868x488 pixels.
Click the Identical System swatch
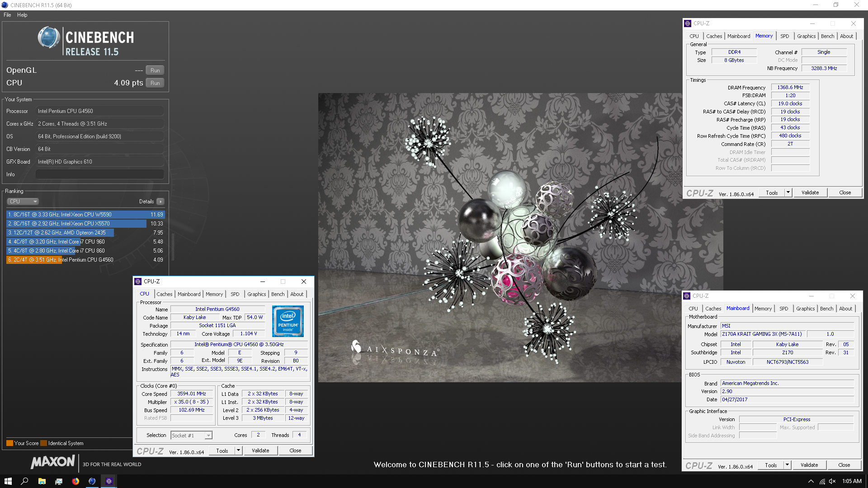point(43,443)
